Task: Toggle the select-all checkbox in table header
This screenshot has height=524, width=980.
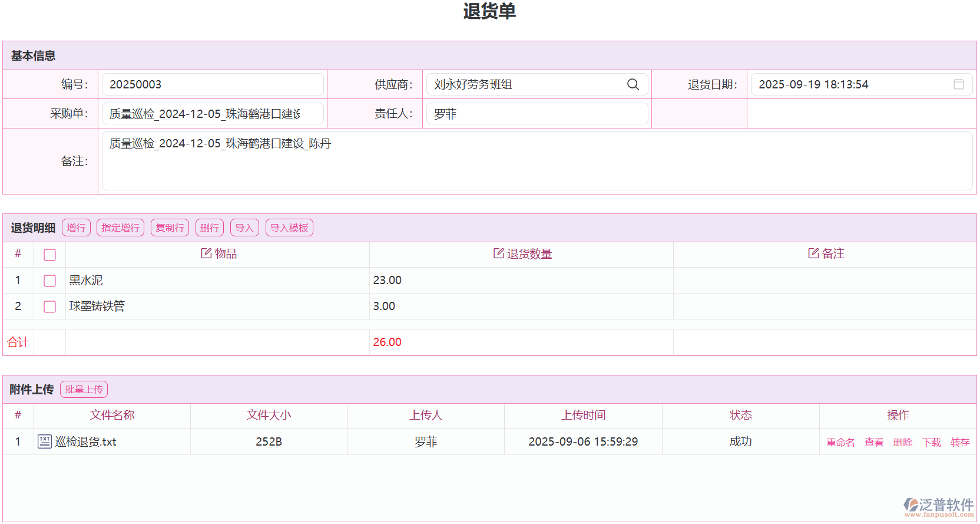Action: click(x=49, y=255)
